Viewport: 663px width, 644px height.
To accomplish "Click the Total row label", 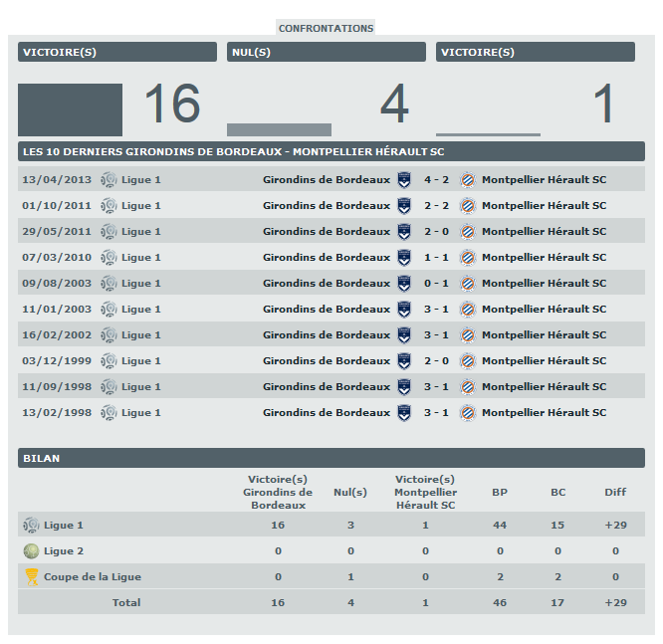I will click(126, 602).
